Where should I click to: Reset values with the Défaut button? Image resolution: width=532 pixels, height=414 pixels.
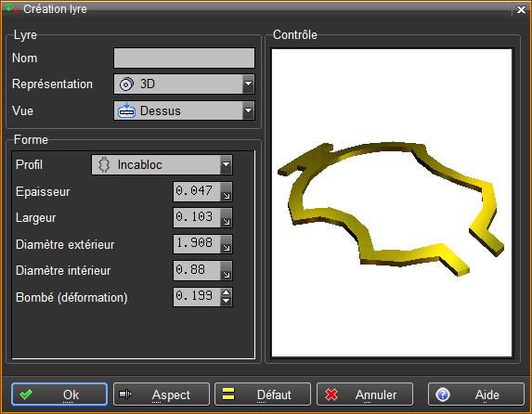pyautogui.click(x=263, y=395)
